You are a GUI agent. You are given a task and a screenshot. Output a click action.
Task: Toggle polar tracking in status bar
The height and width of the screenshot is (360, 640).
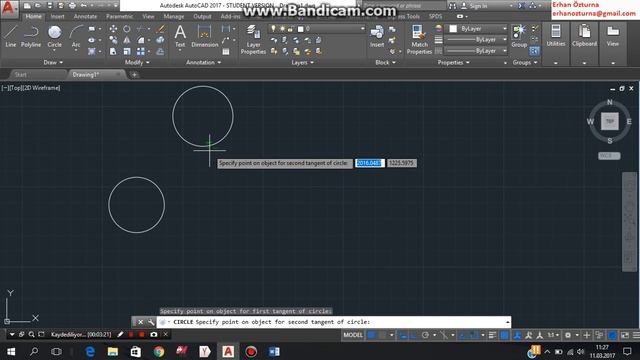pos(425,335)
